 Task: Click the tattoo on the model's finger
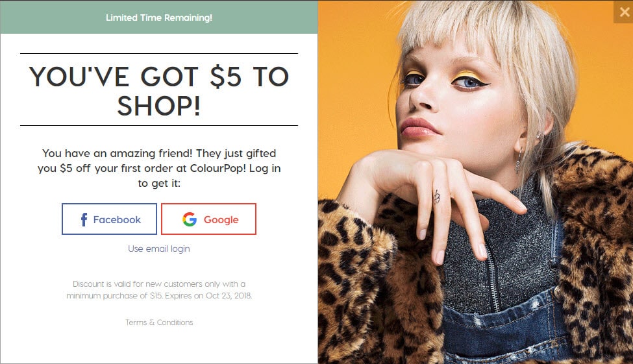[436, 197]
